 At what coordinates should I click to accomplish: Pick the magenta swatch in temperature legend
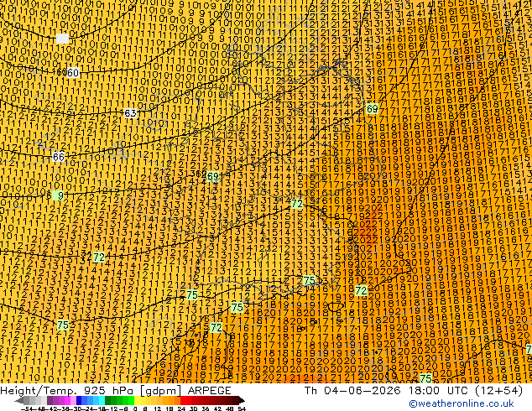67,401
